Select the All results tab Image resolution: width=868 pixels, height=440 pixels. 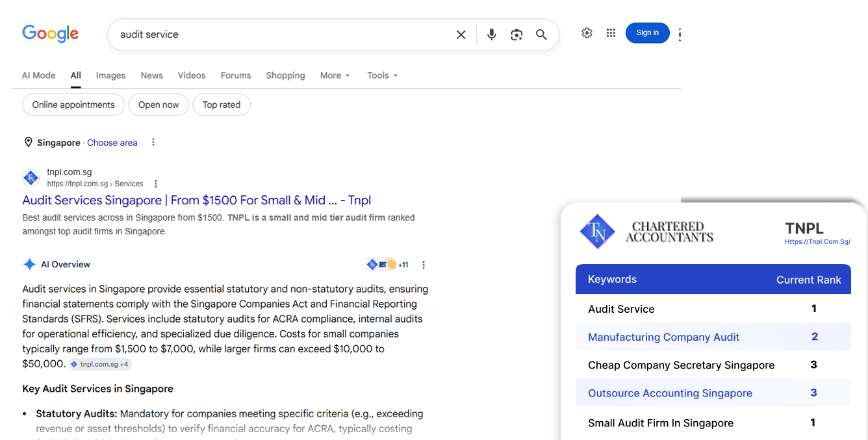coord(76,75)
